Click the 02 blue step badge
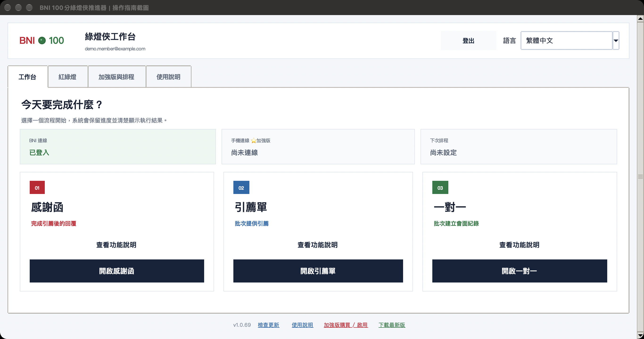 tap(241, 187)
